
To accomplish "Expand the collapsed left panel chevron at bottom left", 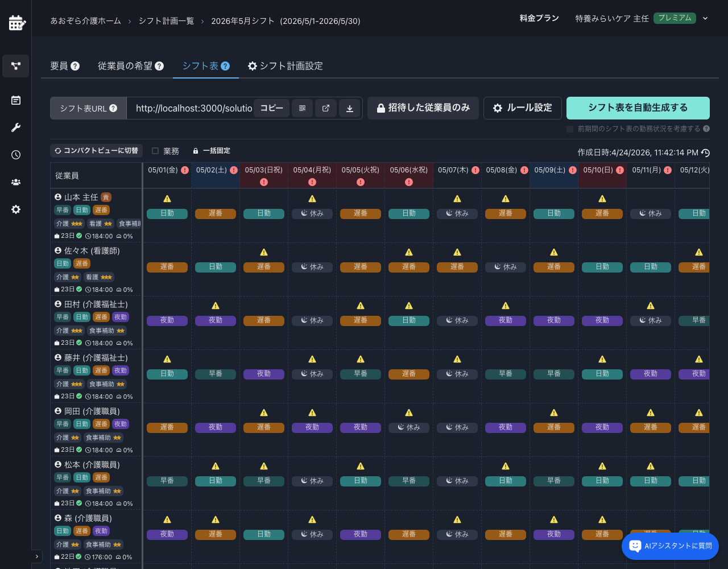I will tap(37, 556).
